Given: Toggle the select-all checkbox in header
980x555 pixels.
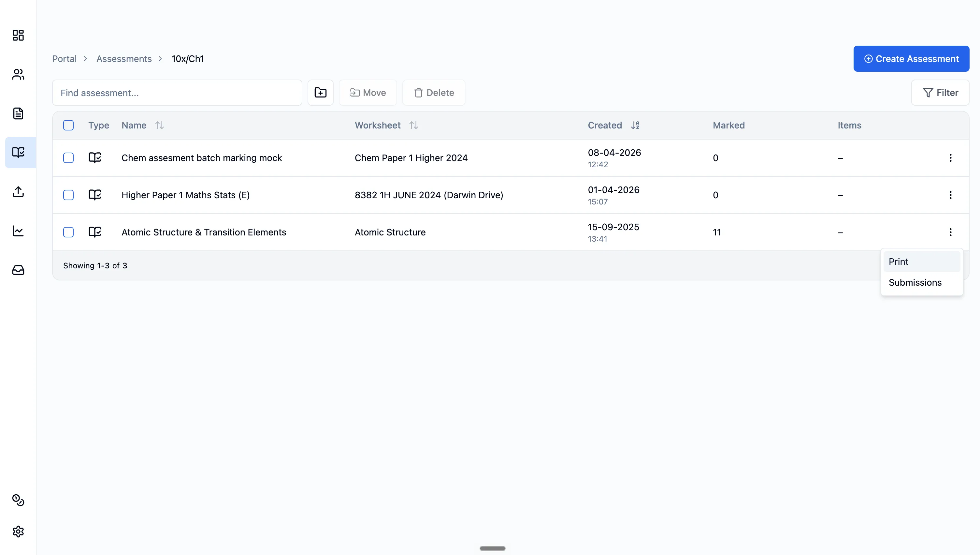Looking at the screenshot, I should [x=68, y=125].
